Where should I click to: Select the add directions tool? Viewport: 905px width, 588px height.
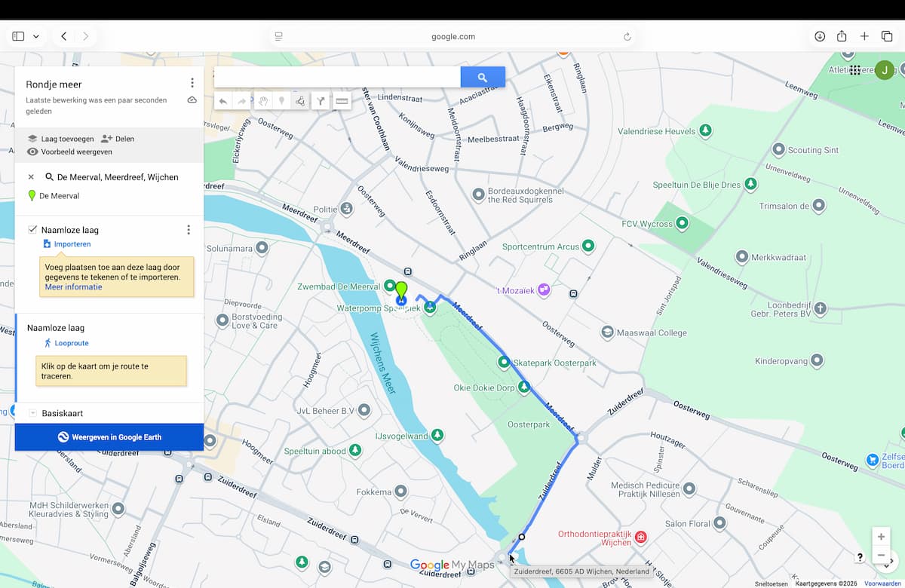pos(321,101)
